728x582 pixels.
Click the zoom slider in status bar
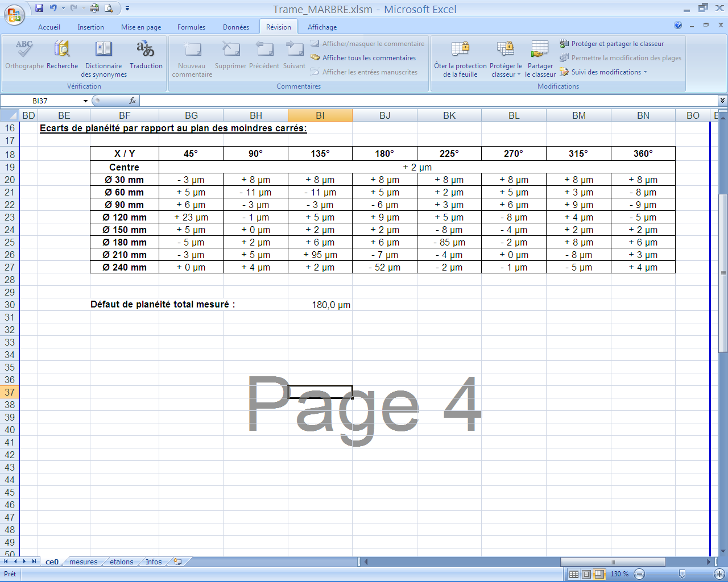pos(681,574)
